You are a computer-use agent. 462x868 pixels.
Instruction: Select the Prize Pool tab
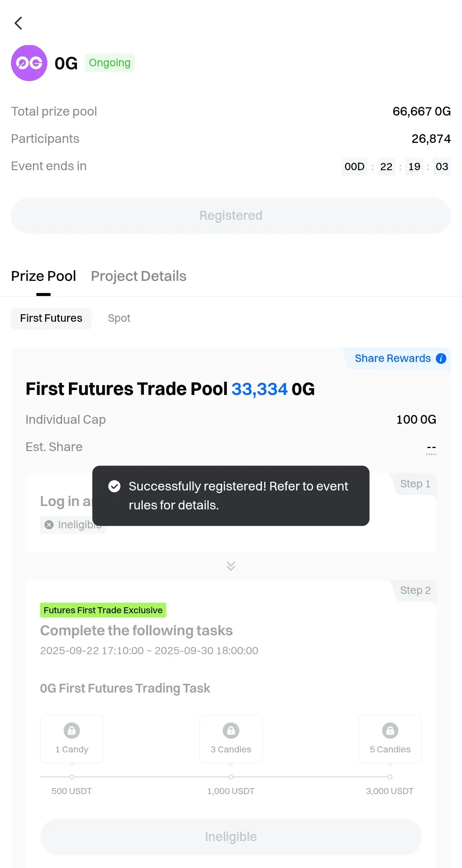click(x=44, y=276)
